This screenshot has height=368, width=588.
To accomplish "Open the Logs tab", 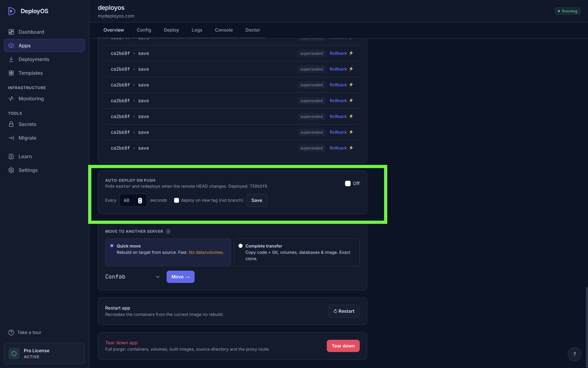I will click(x=197, y=30).
